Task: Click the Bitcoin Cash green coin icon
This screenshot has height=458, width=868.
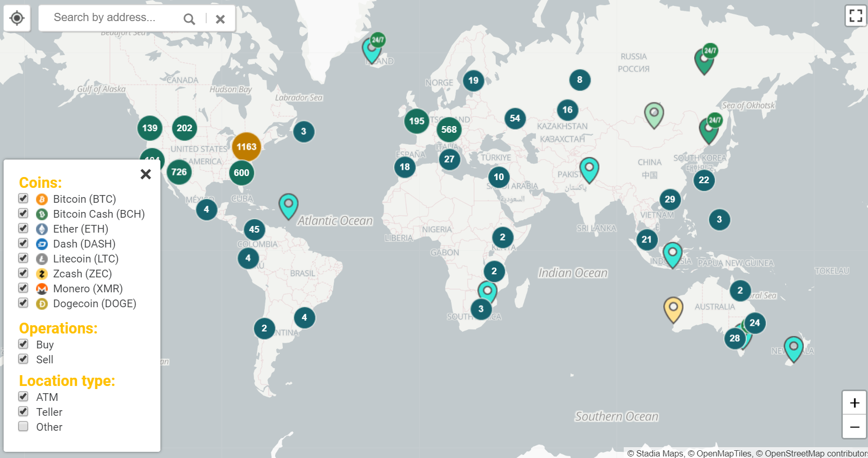Action: pos(42,214)
